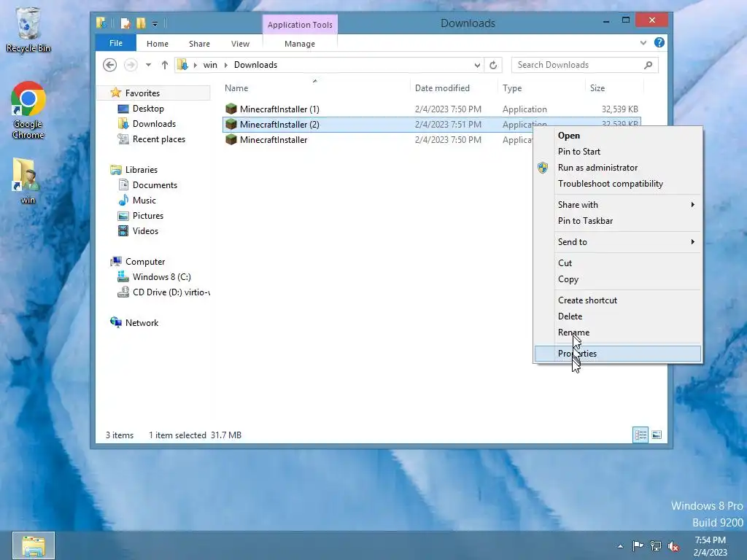Screen dimensions: 747x560
Task: Choose Pin to Start in context menu
Action: [618, 152]
